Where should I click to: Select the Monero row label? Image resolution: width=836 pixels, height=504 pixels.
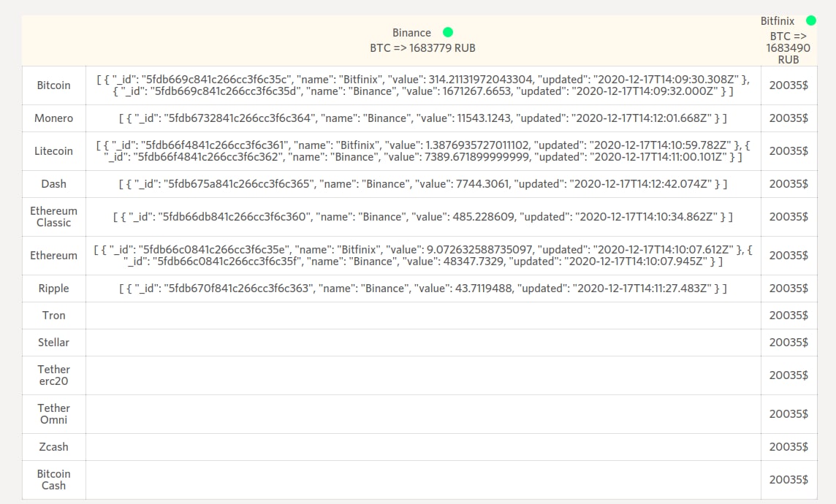[x=54, y=118]
